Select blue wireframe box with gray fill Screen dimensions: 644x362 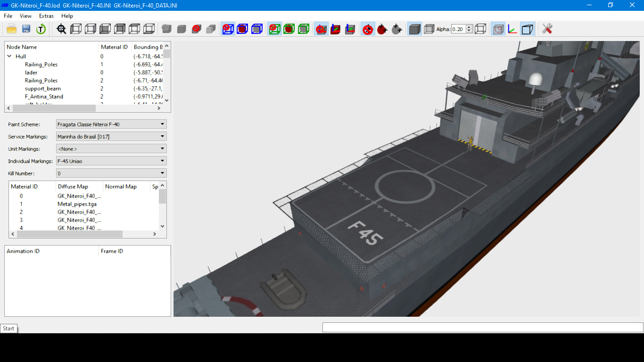click(257, 29)
